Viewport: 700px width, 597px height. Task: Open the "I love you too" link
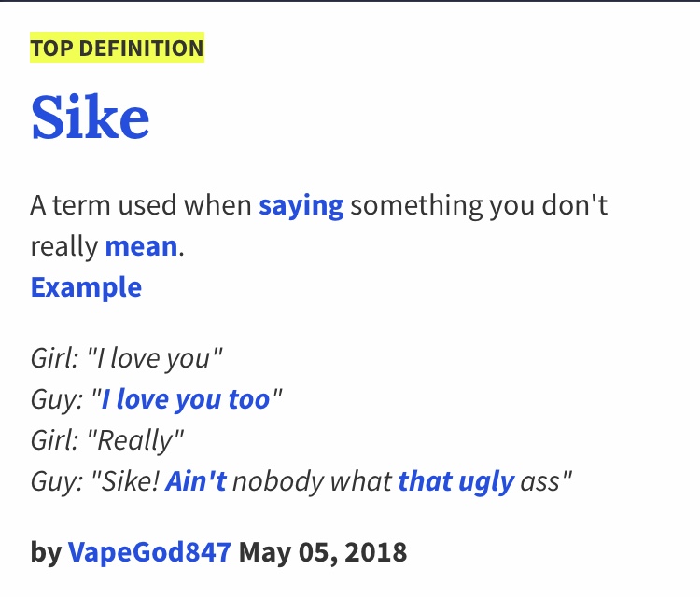click(x=186, y=399)
